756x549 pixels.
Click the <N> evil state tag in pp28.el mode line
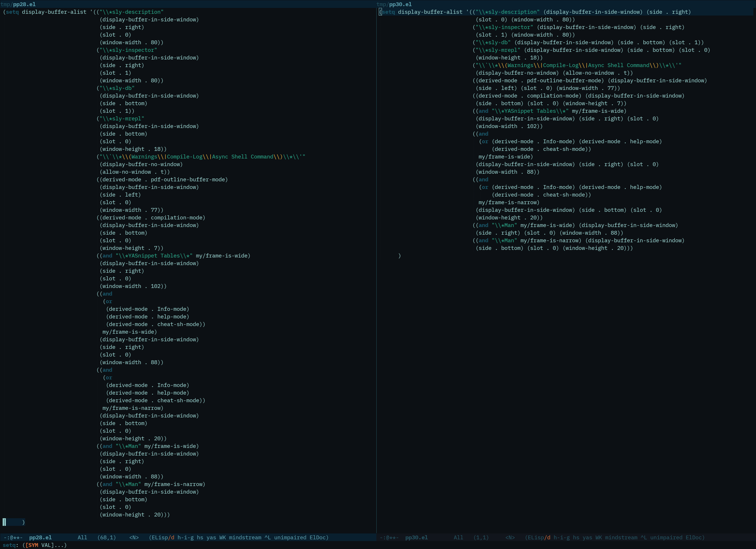pos(134,537)
